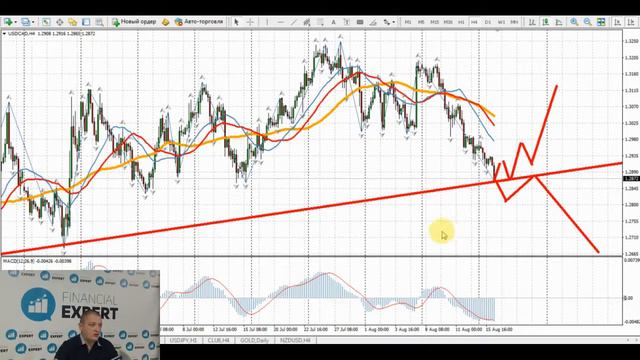Click the Tile windows icon

[601, 22]
